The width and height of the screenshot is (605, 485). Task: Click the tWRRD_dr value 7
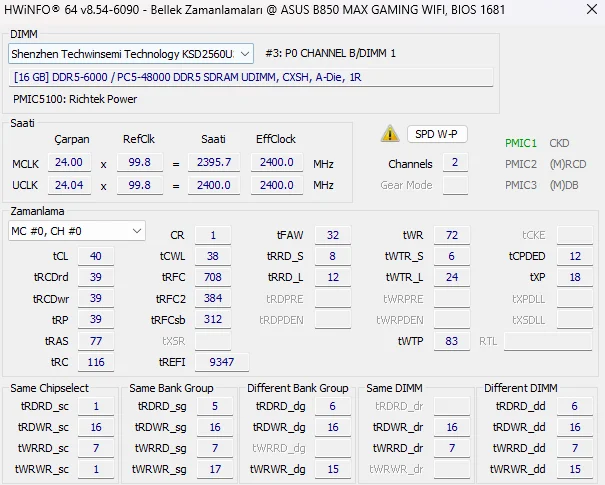coord(452,448)
